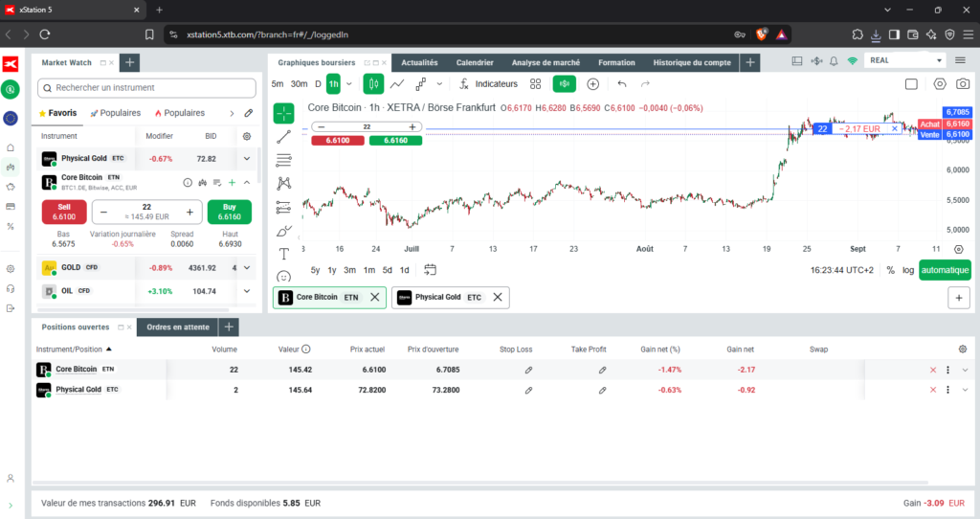Open the Calendrier tab
This screenshot has height=519, width=980.
[475, 62]
